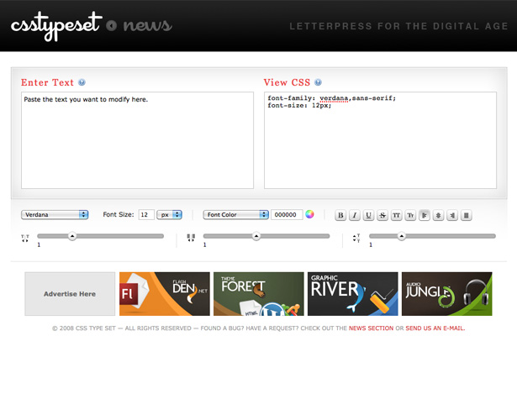Open the Font Color dropdown
This screenshot has width=517, height=420.
tap(235, 215)
